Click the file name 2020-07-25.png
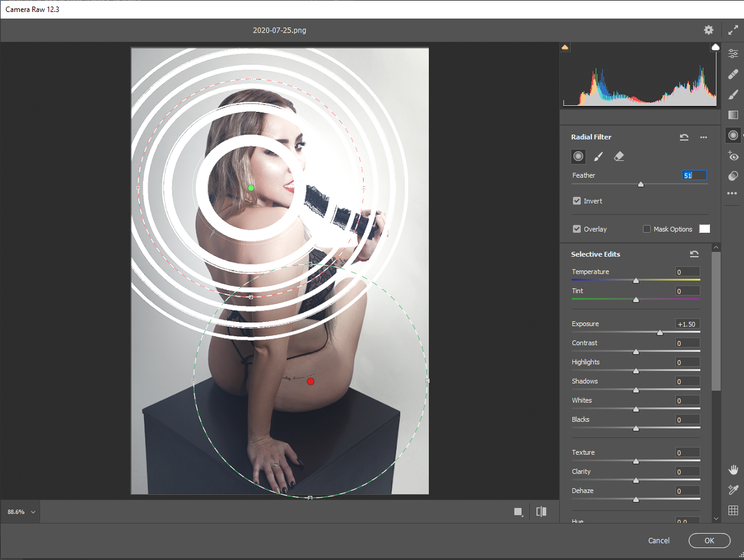The image size is (744, 560). [x=279, y=30]
